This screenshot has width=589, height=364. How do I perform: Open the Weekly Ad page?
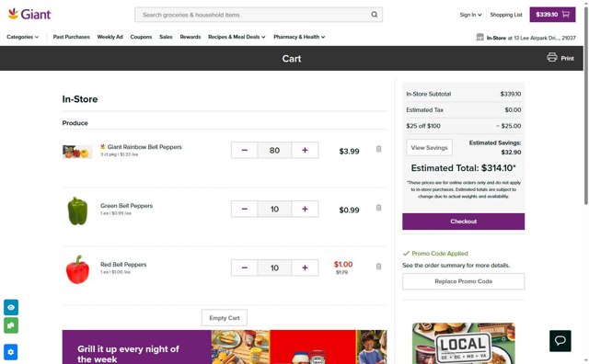pyautogui.click(x=110, y=37)
